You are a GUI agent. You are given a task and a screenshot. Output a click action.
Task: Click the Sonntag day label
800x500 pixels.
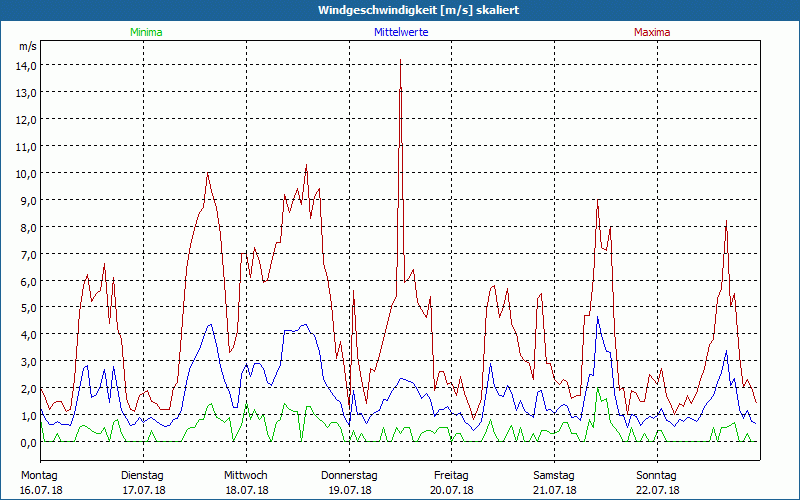[656, 475]
